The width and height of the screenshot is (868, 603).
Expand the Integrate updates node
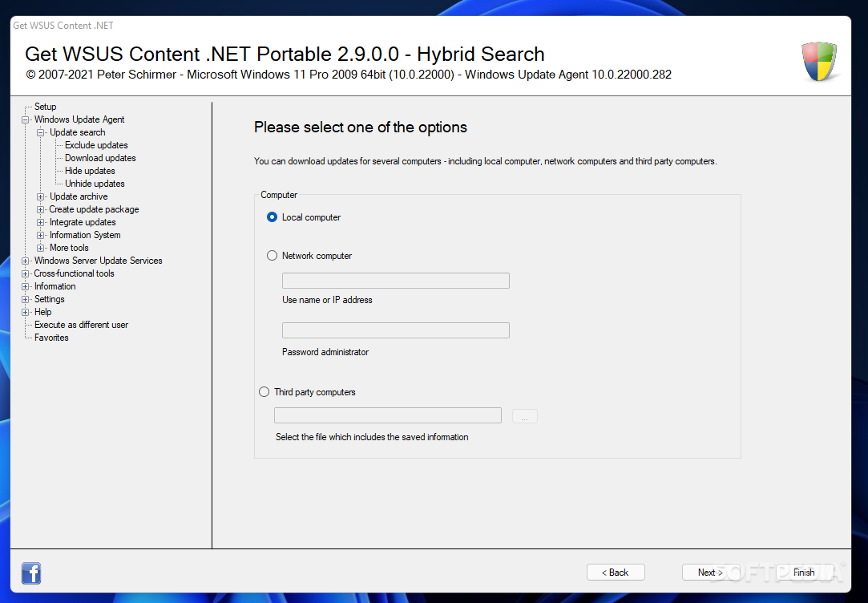[40, 222]
